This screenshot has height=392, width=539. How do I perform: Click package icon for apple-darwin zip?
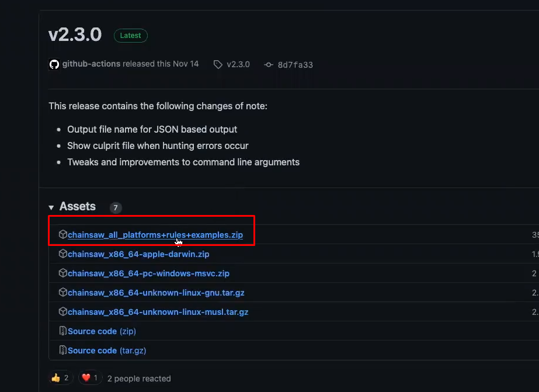(63, 254)
